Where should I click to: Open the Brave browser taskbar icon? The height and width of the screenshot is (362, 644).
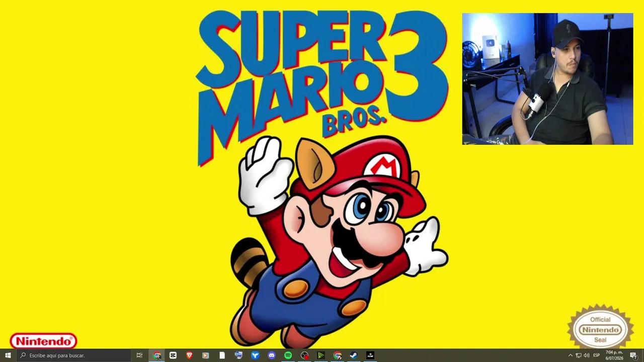point(189,355)
